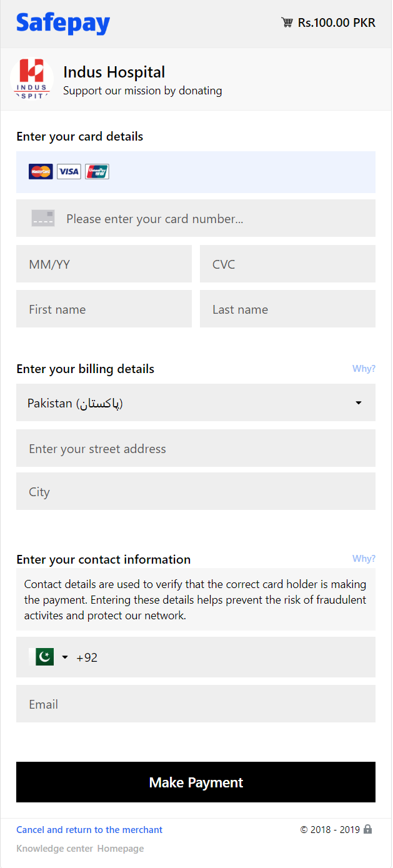Go to the Homepage link
This screenshot has height=868, width=393.
pyautogui.click(x=121, y=849)
